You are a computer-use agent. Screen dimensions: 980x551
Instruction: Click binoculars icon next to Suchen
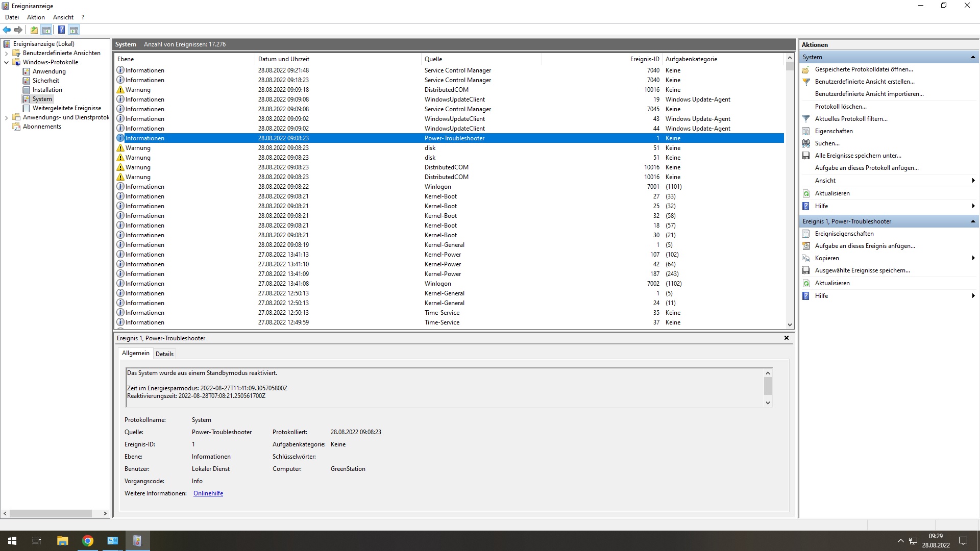coord(806,143)
